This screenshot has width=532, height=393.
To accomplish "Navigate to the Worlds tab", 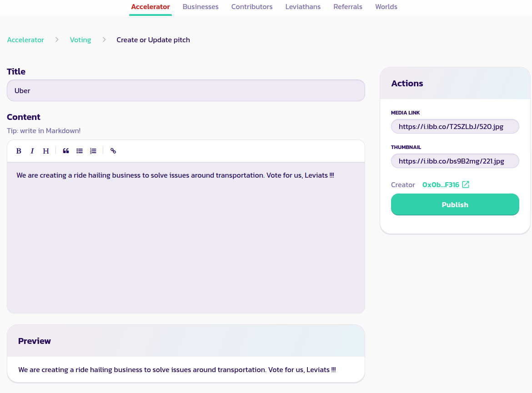I will pyautogui.click(x=386, y=7).
